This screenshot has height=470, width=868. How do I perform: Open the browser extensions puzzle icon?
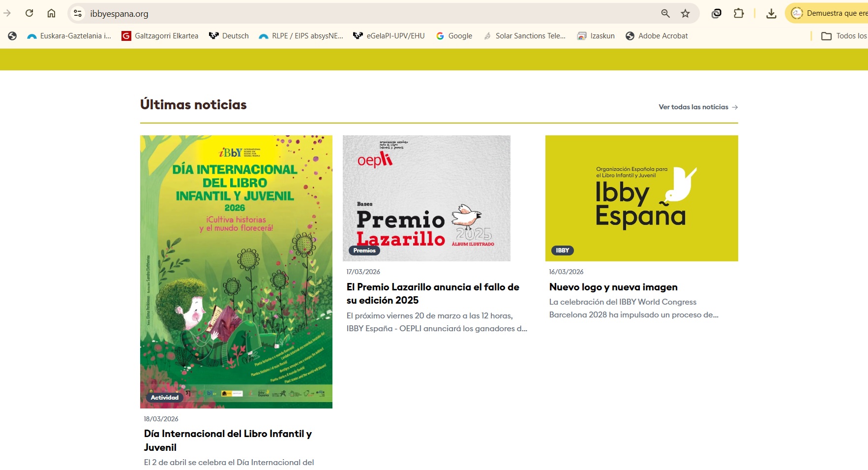click(x=738, y=13)
